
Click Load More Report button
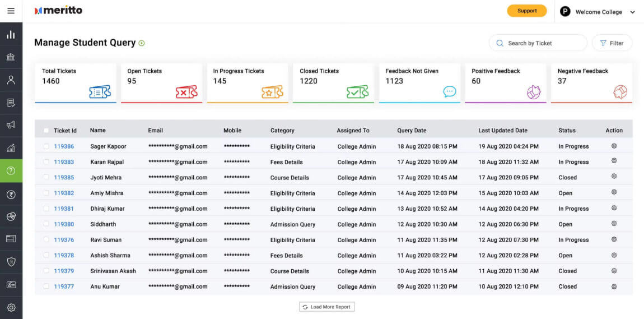click(326, 307)
